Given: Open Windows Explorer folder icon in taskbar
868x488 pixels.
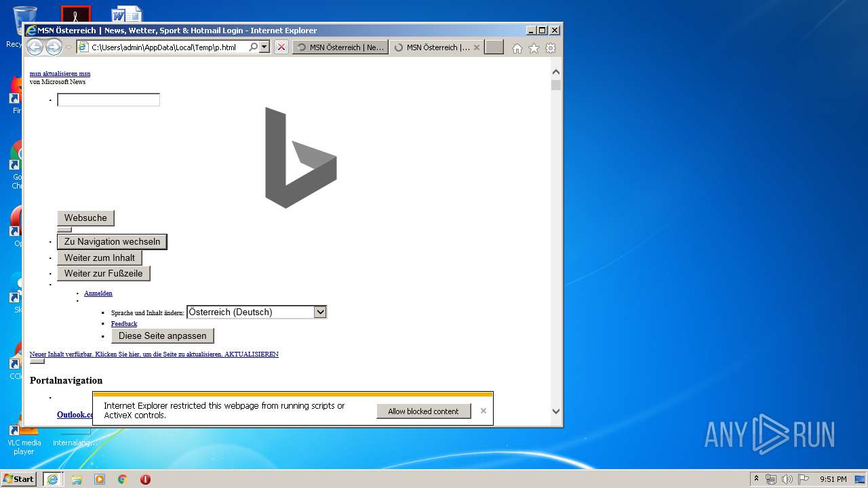Looking at the screenshot, I should (77, 479).
